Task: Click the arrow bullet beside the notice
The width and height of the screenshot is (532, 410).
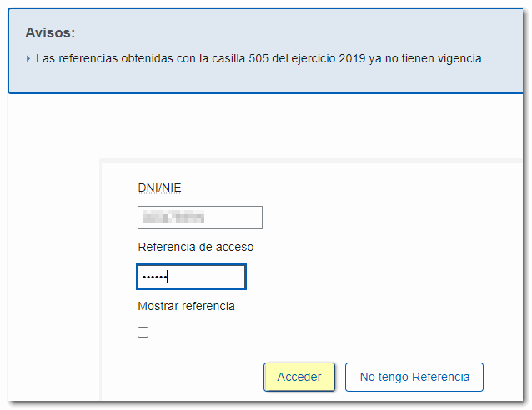Action: coord(28,59)
